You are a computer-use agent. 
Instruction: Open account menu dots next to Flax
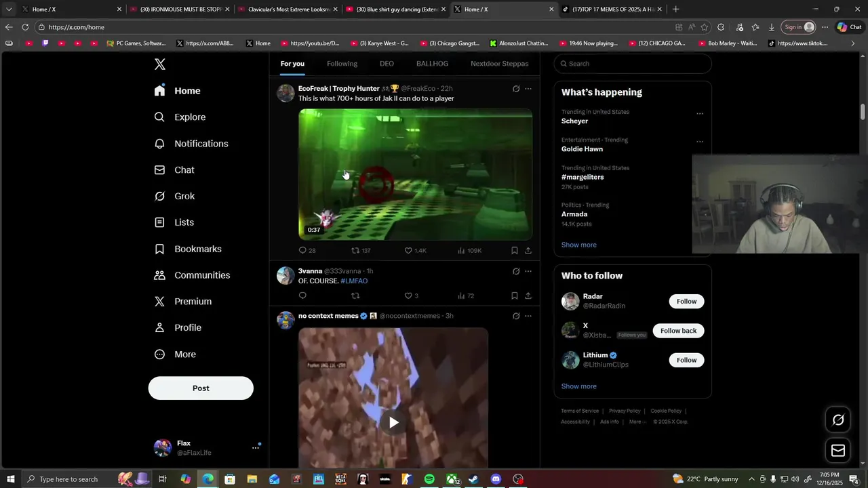click(256, 447)
